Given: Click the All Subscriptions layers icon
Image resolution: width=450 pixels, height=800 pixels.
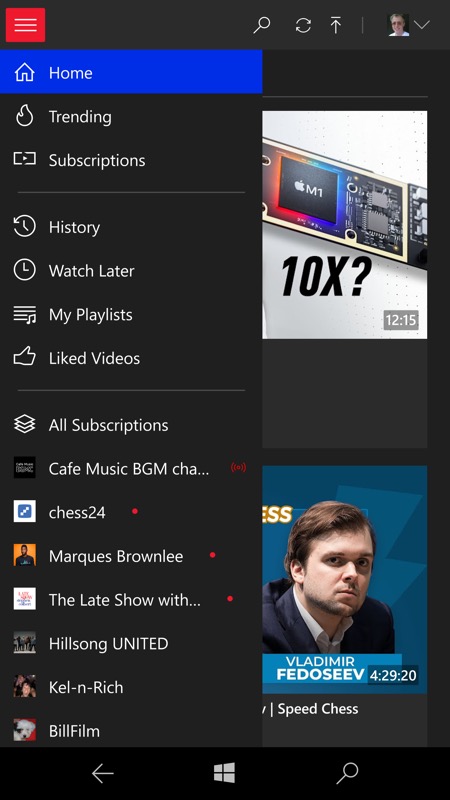Looking at the screenshot, I should point(24,424).
